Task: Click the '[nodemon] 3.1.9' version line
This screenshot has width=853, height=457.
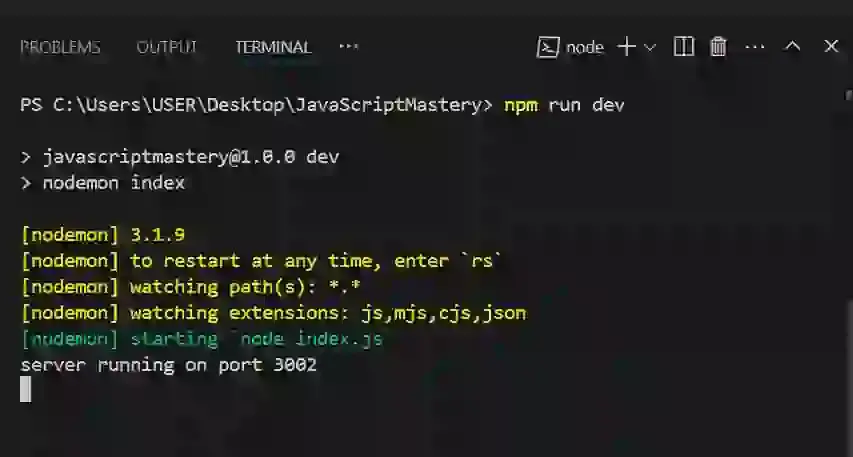Action: point(103,235)
